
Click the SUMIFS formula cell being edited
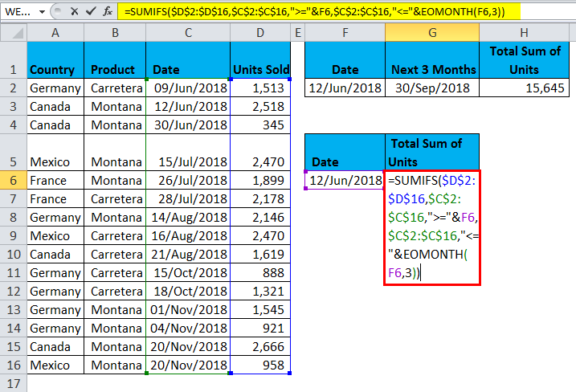[x=432, y=227]
